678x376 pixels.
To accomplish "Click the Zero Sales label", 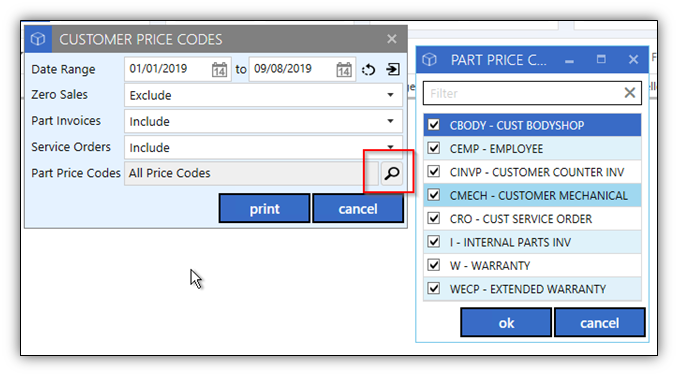I will point(59,94).
